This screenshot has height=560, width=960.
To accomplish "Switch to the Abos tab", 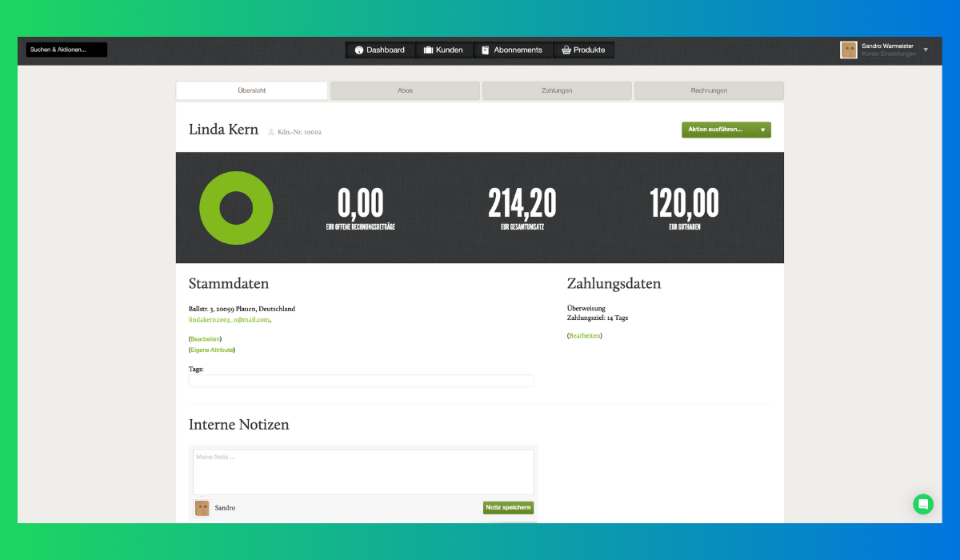I will [405, 90].
